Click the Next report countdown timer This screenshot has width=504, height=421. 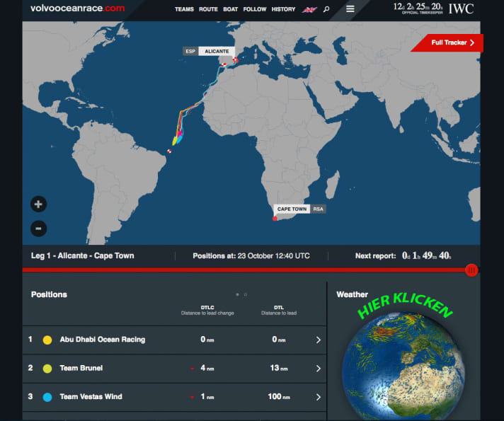point(427,256)
